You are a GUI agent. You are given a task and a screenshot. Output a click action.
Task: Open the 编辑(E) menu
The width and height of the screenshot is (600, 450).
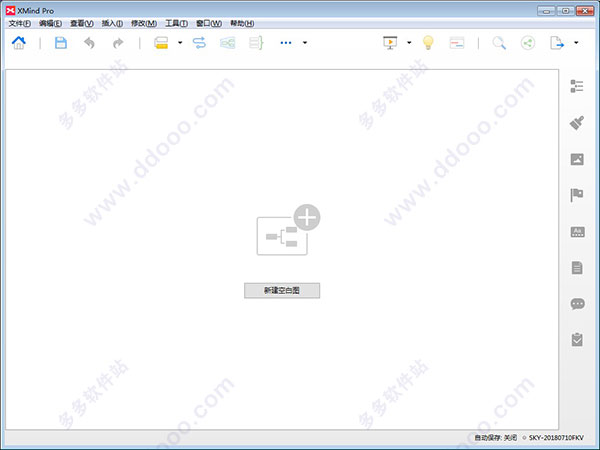point(50,23)
